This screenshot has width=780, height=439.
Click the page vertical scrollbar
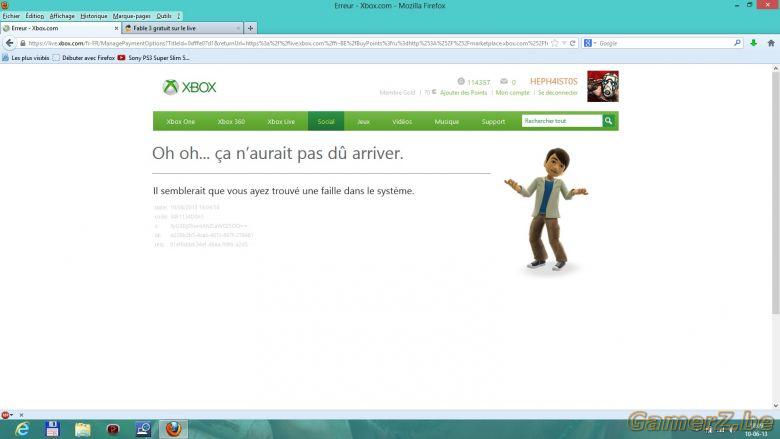pos(776,193)
